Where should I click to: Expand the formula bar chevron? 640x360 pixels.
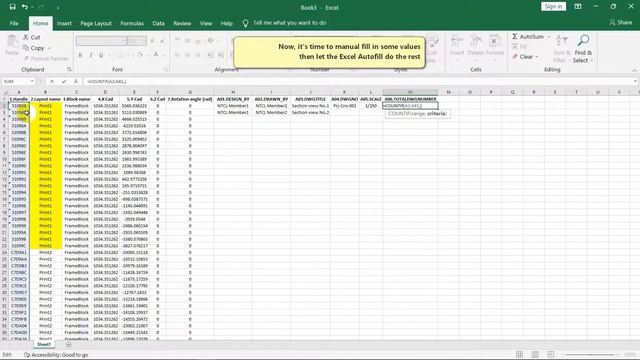(636, 82)
